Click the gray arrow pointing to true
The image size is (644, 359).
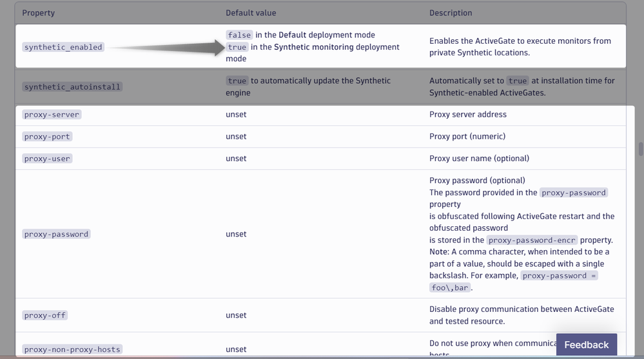(169, 47)
